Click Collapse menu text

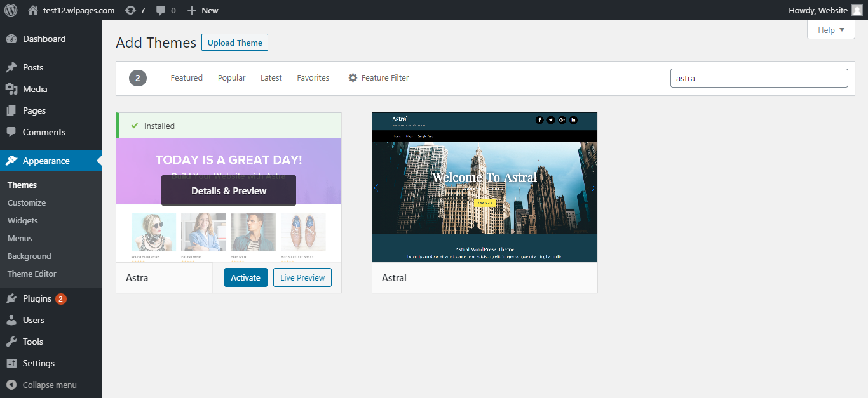pyautogui.click(x=50, y=385)
